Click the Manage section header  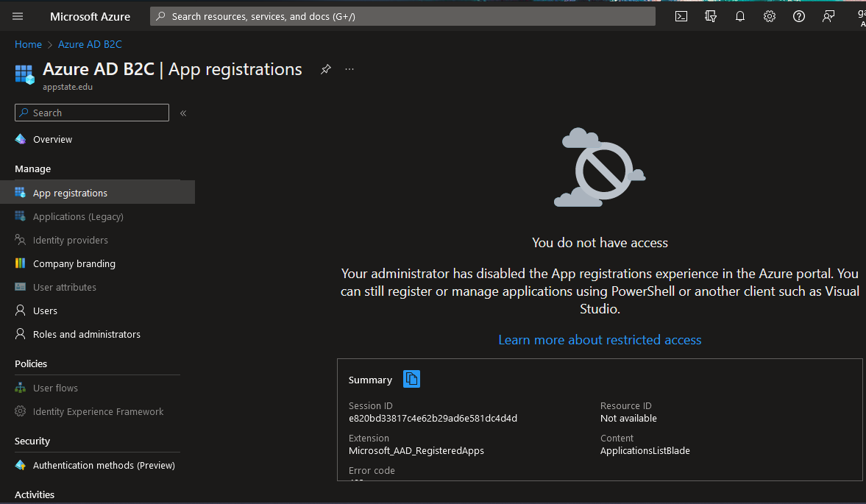point(32,169)
